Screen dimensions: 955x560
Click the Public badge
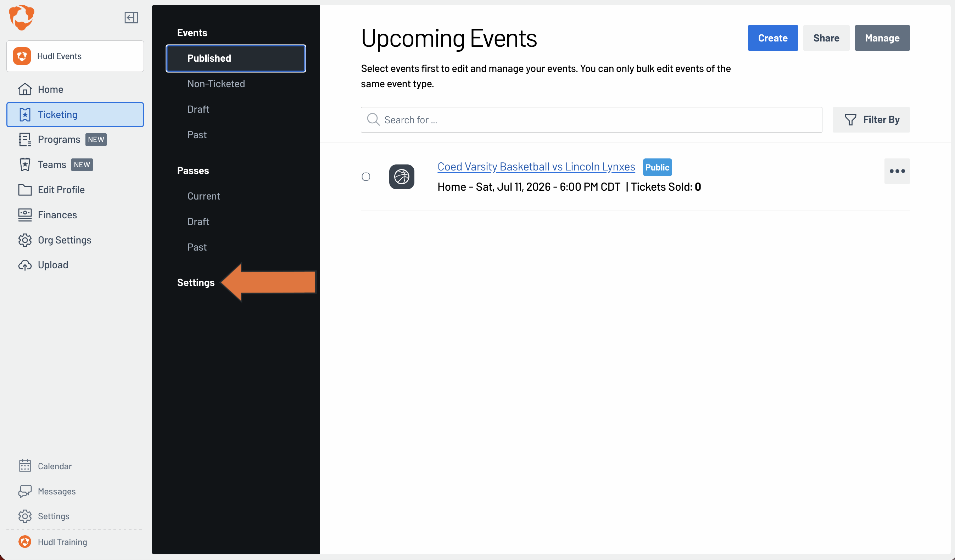[658, 168]
